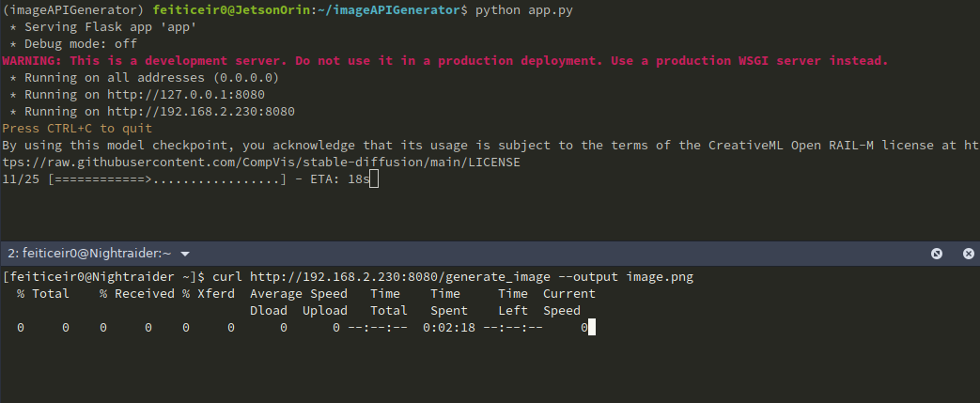Click the 0:02:18 Time Spent value

point(449,327)
